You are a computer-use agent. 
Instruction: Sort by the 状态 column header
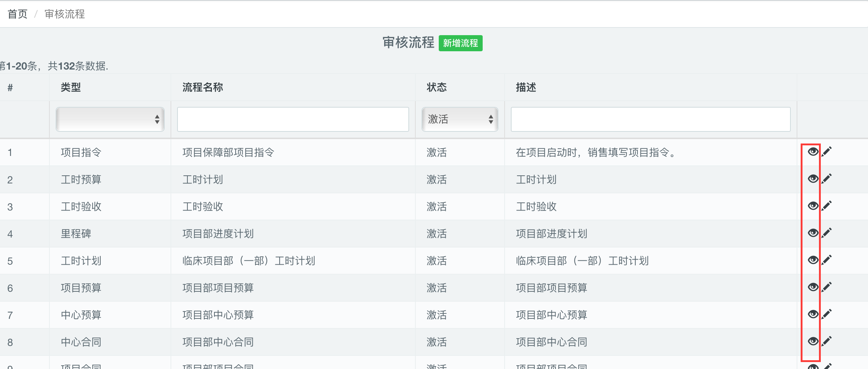(437, 87)
